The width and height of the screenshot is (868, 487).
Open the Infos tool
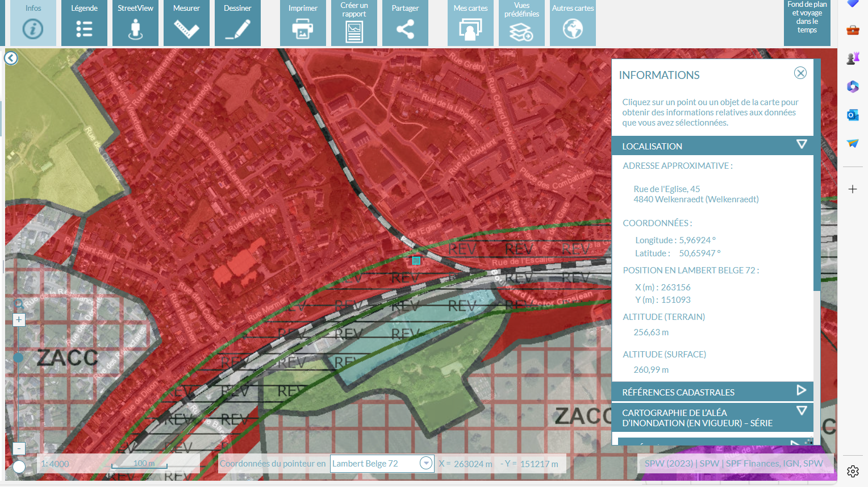point(33,23)
